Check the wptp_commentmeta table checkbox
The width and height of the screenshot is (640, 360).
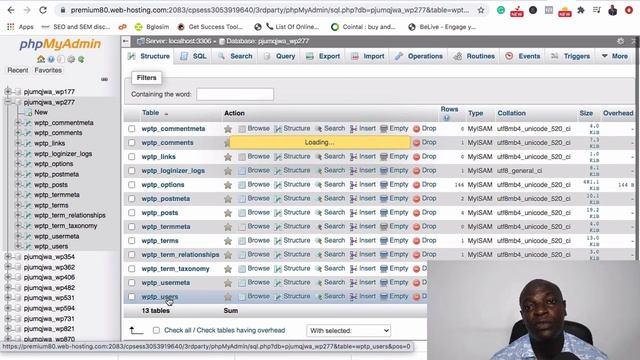(131, 129)
